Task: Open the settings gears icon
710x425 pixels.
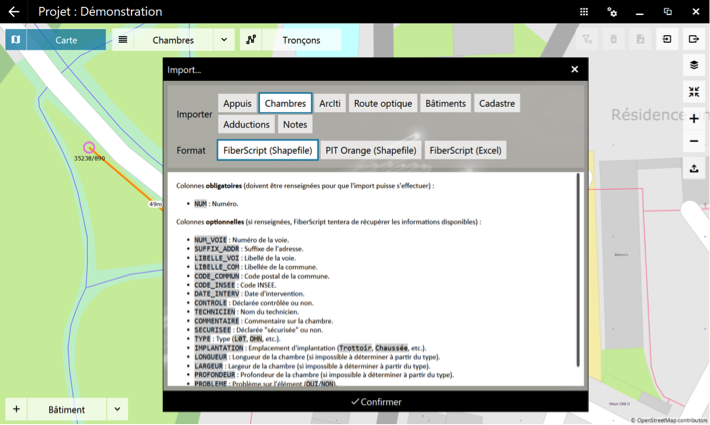Action: pyautogui.click(x=612, y=12)
